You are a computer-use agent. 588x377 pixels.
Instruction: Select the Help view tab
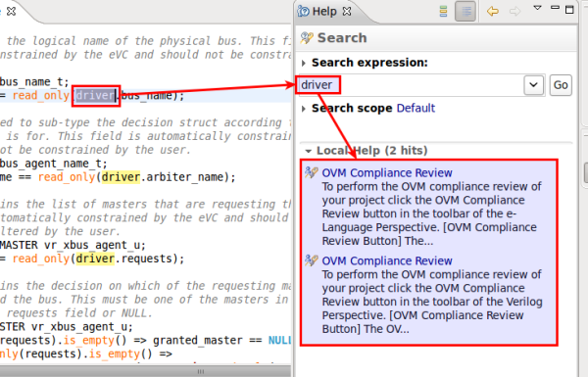pos(324,12)
